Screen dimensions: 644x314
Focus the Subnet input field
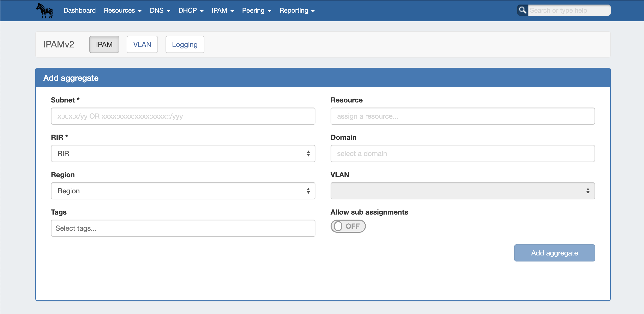(x=183, y=116)
